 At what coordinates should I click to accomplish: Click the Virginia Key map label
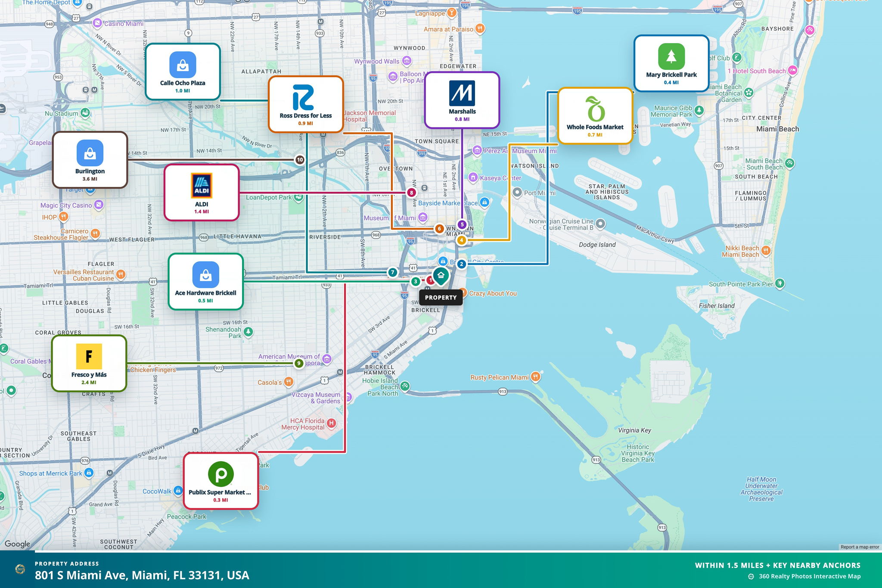coord(634,430)
